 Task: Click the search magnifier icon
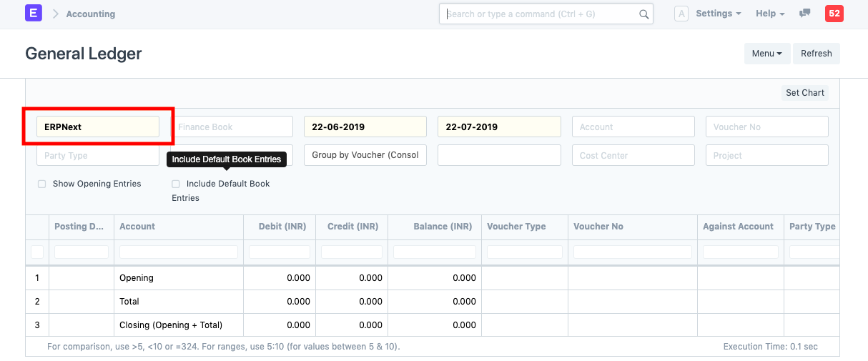[643, 14]
